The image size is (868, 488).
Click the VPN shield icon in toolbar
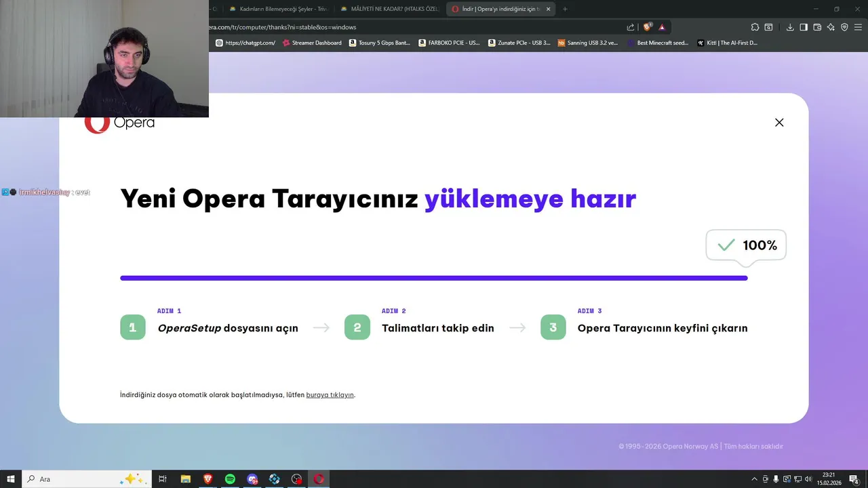point(844,27)
